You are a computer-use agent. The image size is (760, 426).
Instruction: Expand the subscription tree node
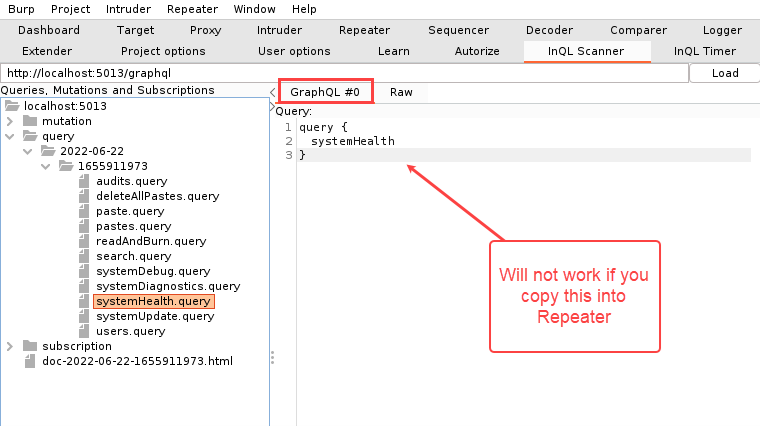[x=10, y=346]
